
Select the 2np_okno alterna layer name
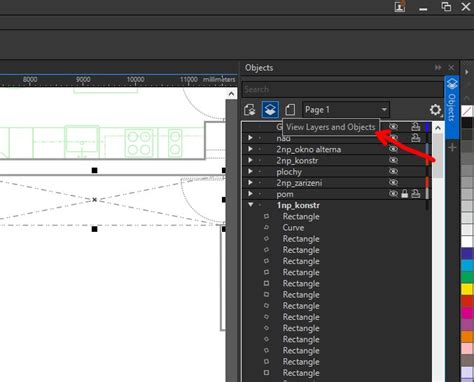point(309,149)
